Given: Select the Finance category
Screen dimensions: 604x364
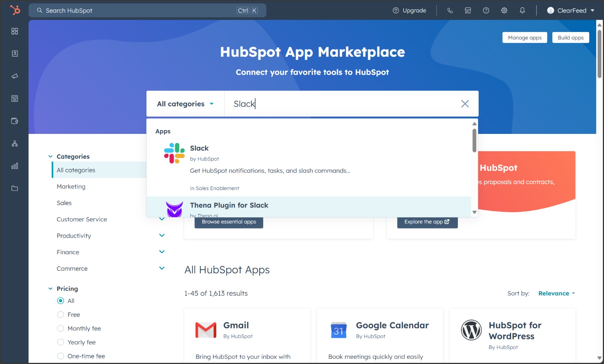Looking at the screenshot, I should (68, 252).
